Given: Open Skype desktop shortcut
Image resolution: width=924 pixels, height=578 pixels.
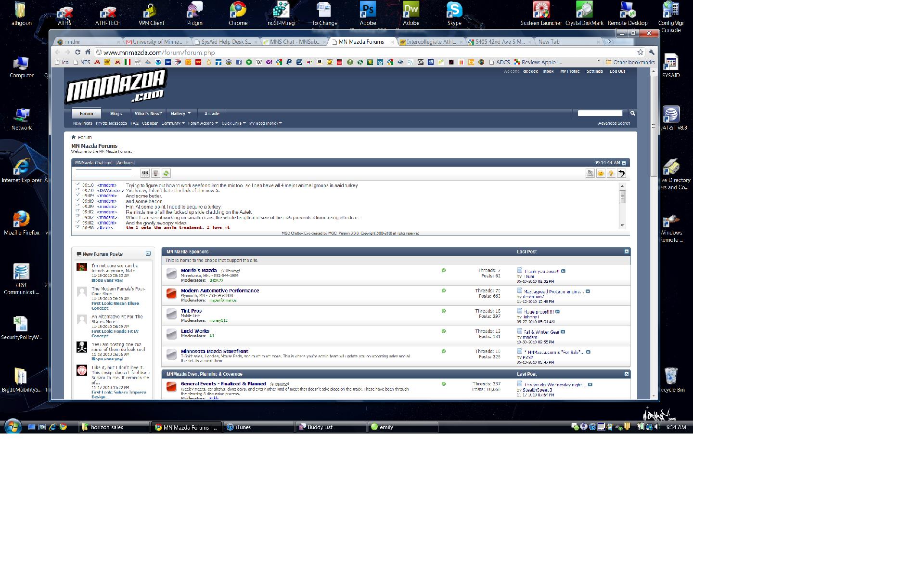Looking at the screenshot, I should click(454, 14).
